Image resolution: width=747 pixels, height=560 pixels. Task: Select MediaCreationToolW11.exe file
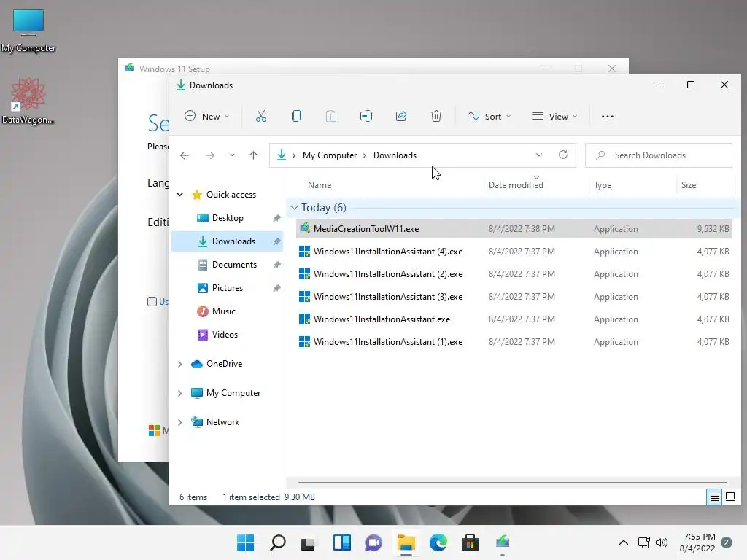514,228
